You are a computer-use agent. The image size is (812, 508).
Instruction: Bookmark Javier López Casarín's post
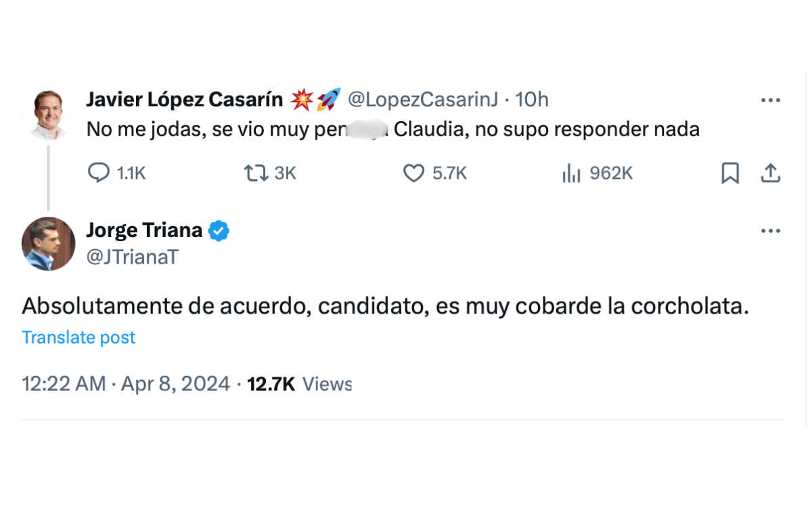click(730, 173)
